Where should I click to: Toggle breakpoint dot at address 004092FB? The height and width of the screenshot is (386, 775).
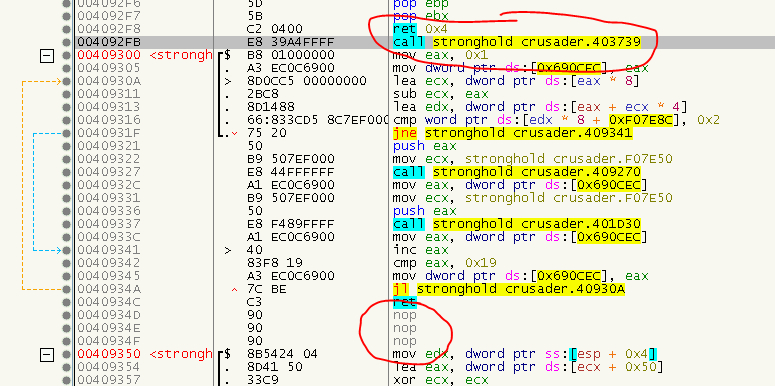pyautogui.click(x=66, y=42)
